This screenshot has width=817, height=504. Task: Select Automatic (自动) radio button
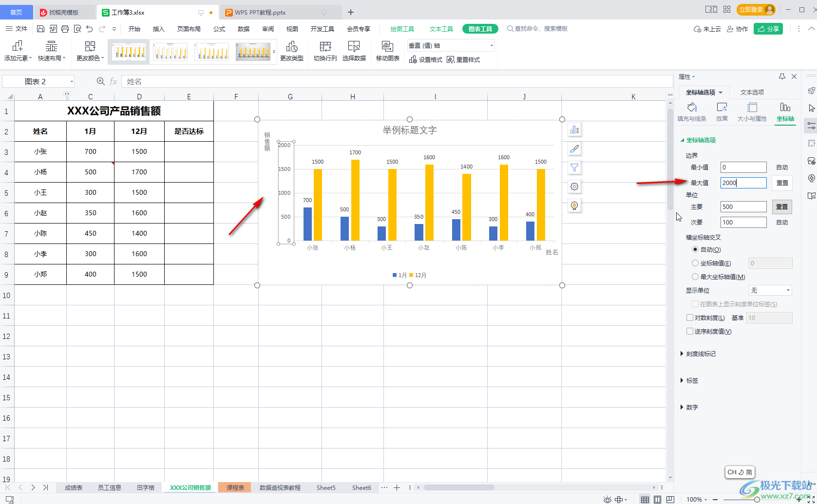[695, 249]
